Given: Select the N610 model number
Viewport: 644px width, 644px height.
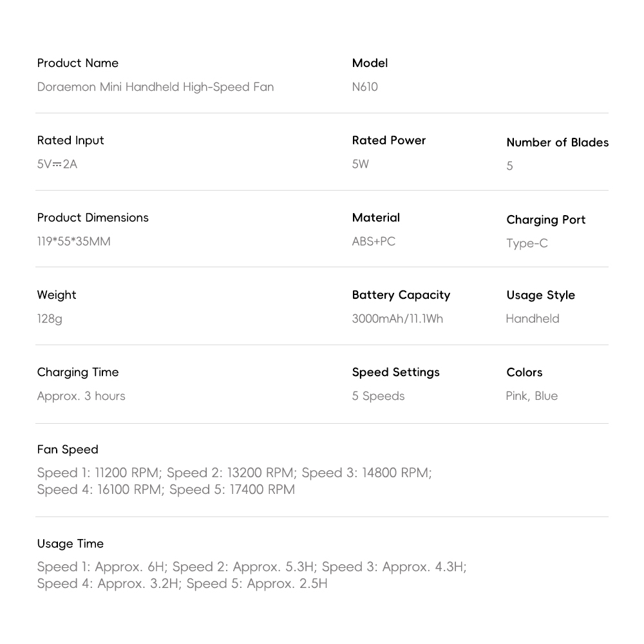Looking at the screenshot, I should tap(365, 87).
